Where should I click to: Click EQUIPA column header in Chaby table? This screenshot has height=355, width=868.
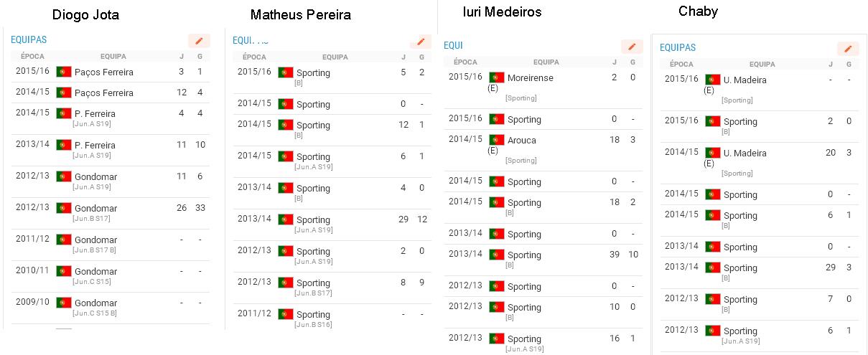point(762,64)
